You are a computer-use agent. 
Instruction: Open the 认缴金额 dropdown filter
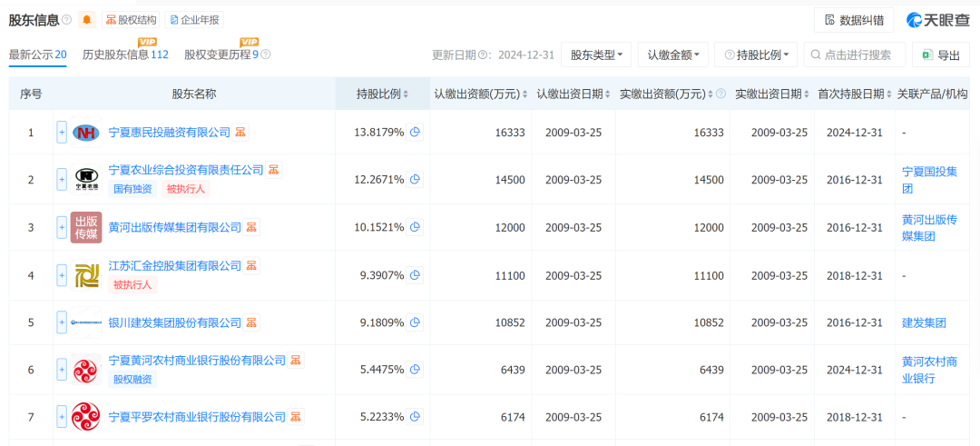672,55
